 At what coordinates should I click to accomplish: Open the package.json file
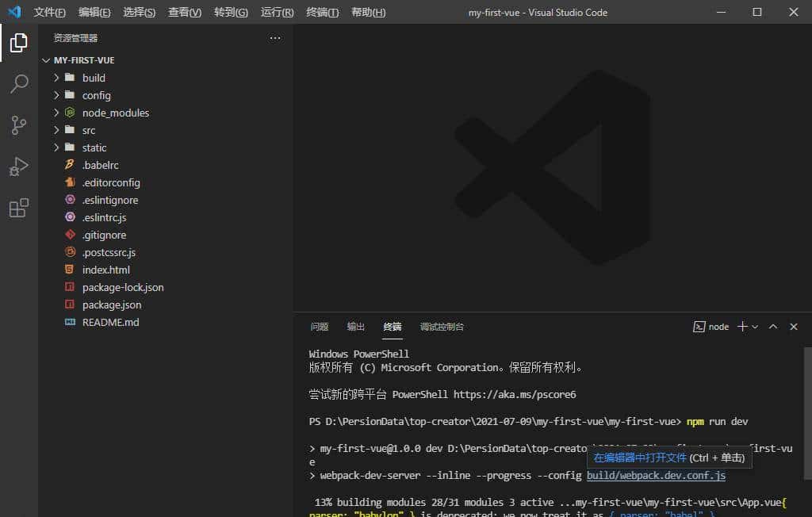point(112,304)
